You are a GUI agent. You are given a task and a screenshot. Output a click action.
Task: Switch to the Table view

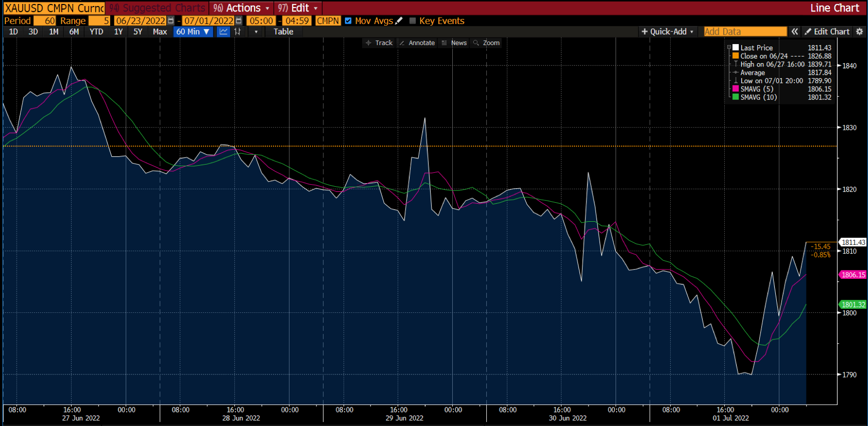pos(283,32)
